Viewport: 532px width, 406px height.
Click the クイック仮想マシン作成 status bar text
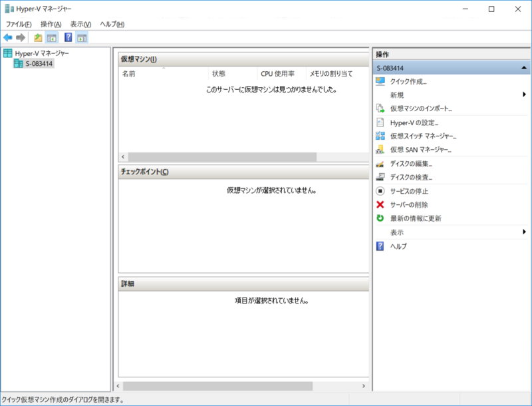pyautogui.click(x=63, y=400)
